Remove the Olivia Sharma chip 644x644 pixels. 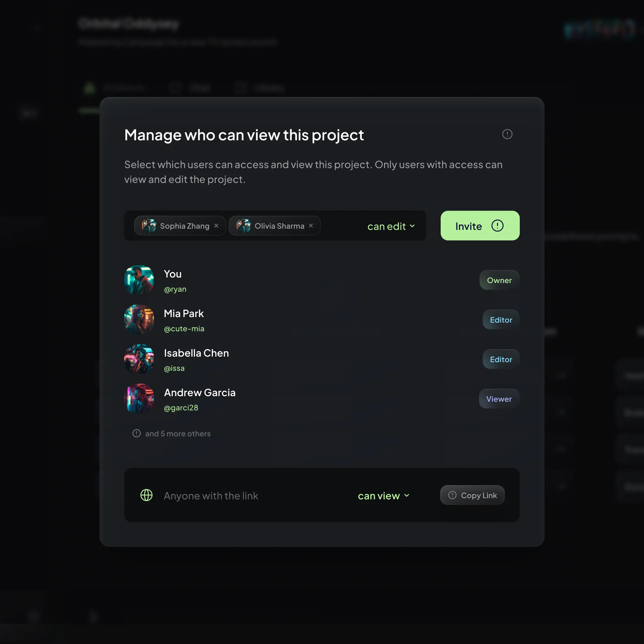(311, 226)
